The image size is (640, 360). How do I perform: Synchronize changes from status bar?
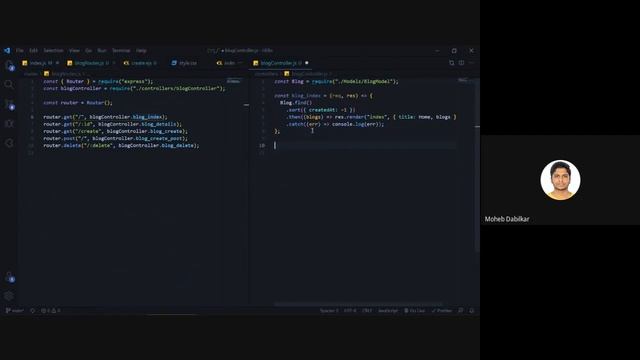point(33,311)
